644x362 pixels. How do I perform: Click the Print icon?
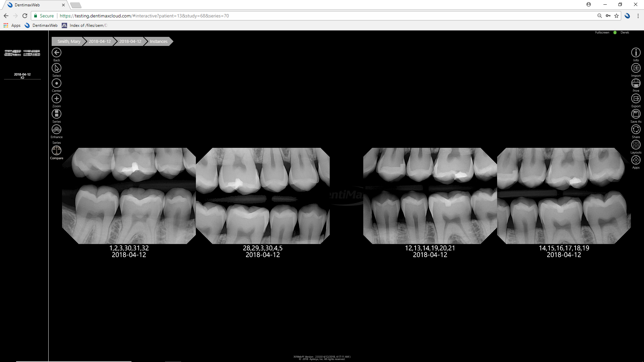(636, 83)
